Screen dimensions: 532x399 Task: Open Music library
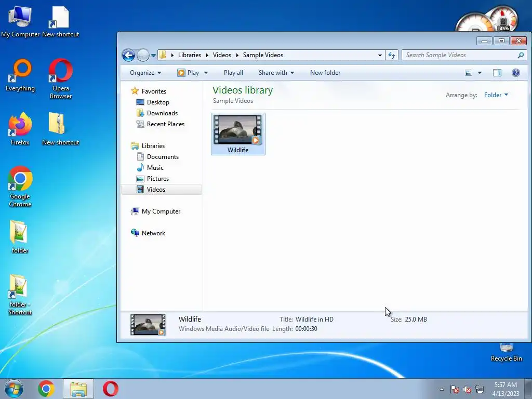point(155,168)
